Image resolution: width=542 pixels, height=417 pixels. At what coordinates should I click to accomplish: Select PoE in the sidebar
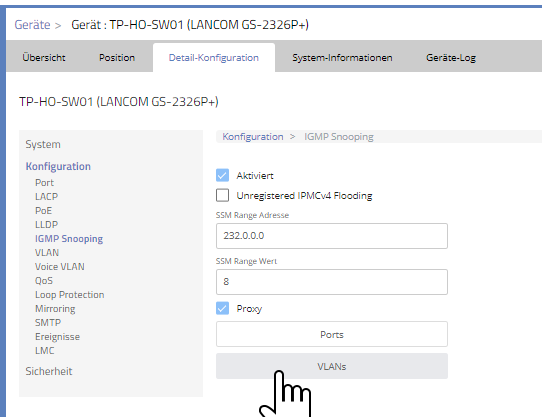(44, 211)
